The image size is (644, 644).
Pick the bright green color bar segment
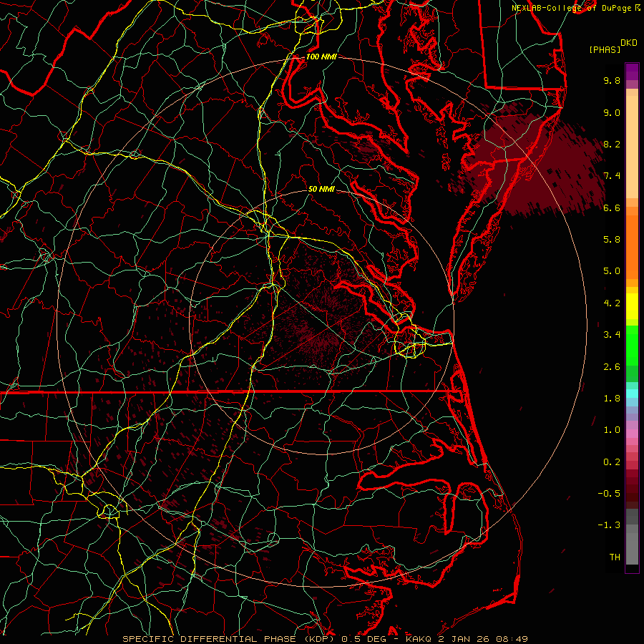(x=632, y=347)
